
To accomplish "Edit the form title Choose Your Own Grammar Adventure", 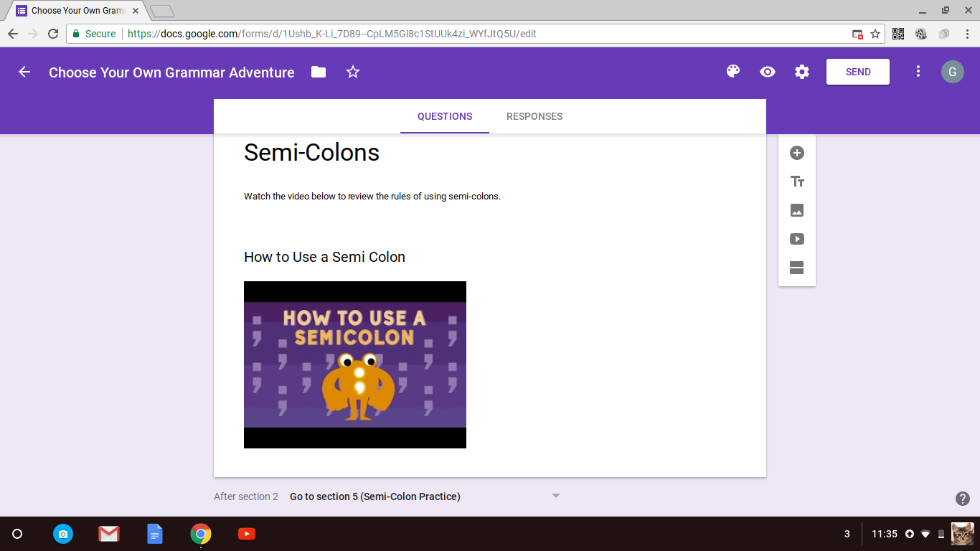I will coord(171,72).
